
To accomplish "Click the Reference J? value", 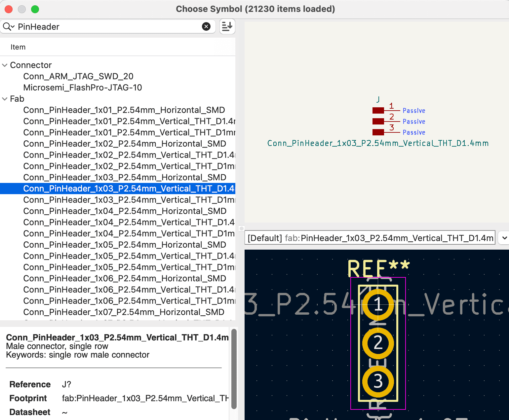I will [x=66, y=384].
